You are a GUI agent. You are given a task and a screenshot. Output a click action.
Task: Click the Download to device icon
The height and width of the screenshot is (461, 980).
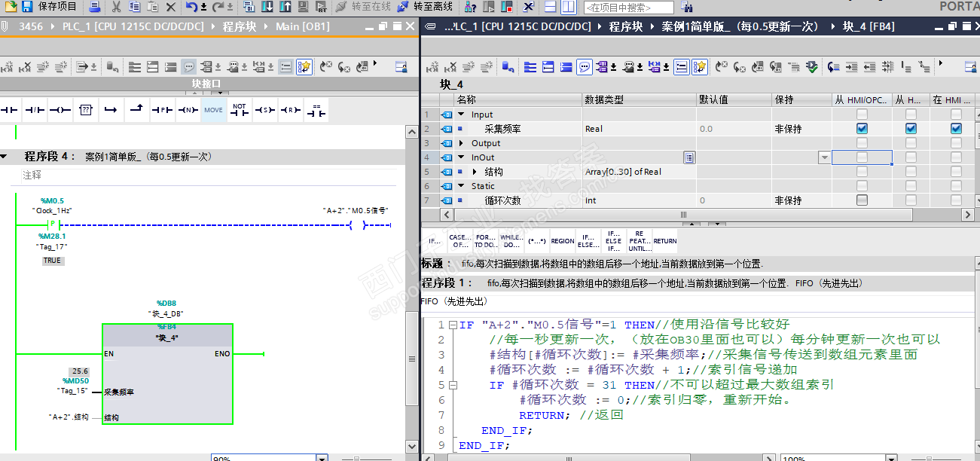268,7
